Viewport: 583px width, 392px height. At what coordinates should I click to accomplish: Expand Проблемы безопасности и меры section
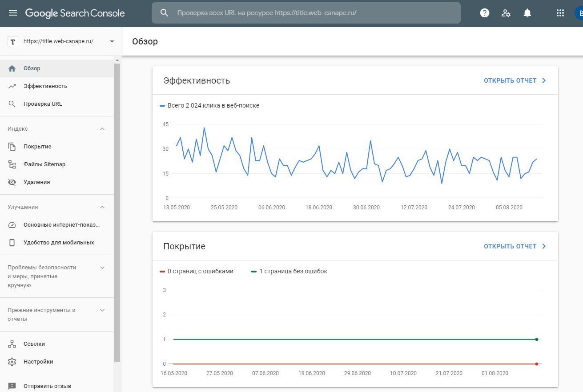coord(102,268)
